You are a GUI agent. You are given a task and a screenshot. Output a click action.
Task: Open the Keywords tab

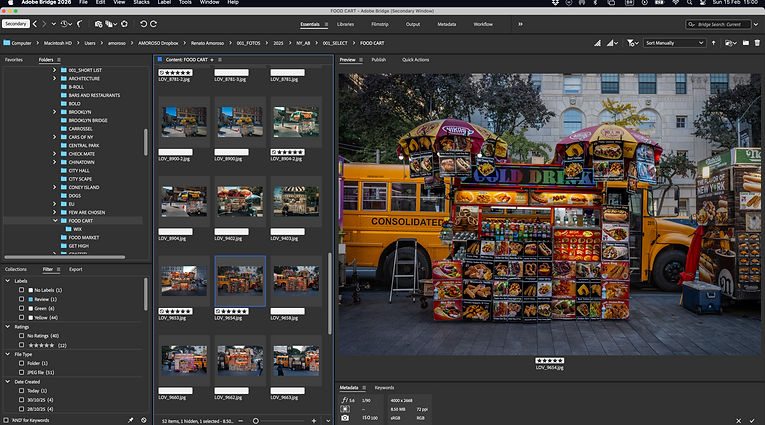[x=384, y=387]
